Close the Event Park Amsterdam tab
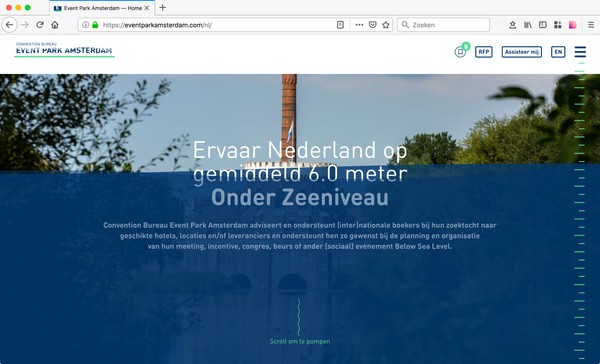 coord(147,8)
